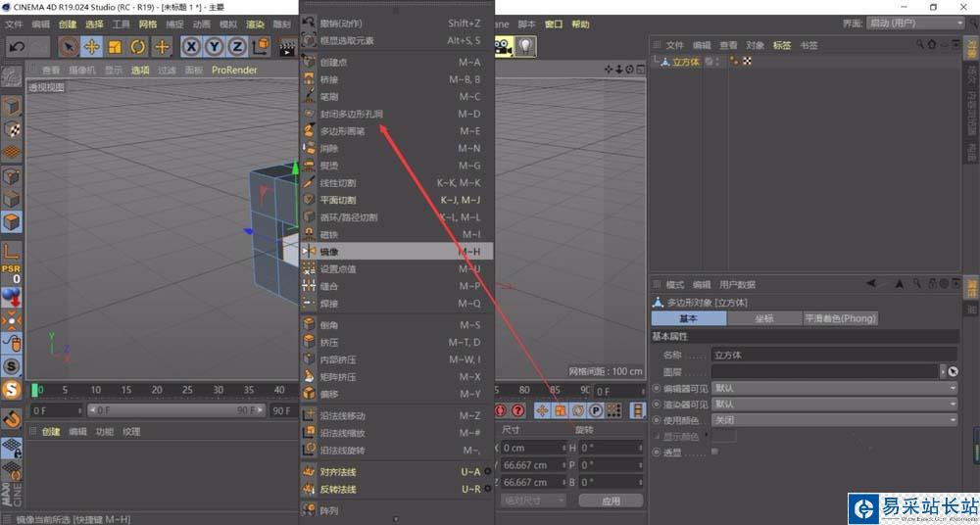Click 编辑器可见 animation radio dot

coord(657,388)
